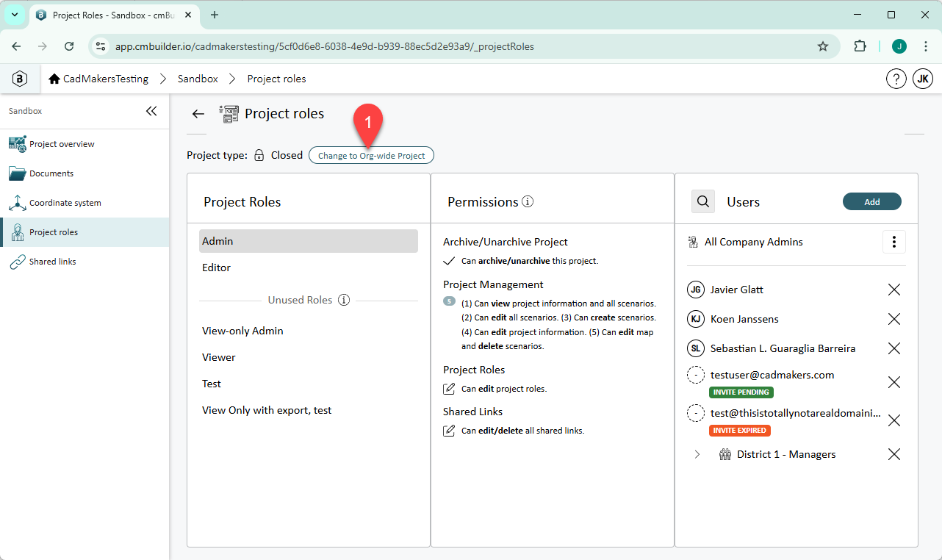The image size is (942, 560).
Task: Collapse the sidebar with double chevron
Action: point(151,111)
